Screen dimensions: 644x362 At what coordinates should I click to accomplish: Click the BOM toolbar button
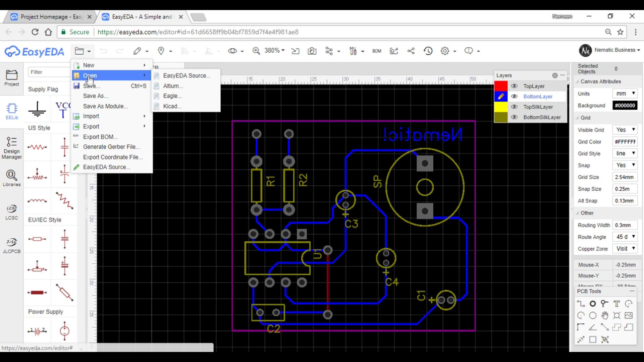click(377, 51)
